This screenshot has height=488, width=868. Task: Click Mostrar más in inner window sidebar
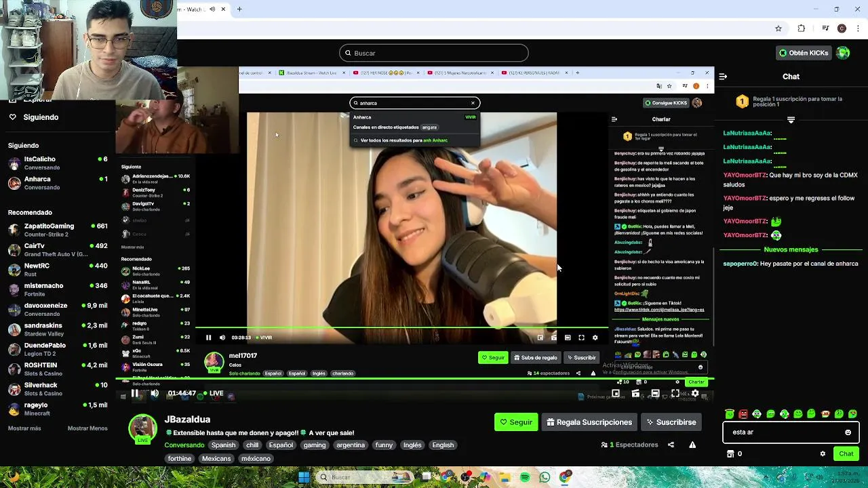point(132,247)
